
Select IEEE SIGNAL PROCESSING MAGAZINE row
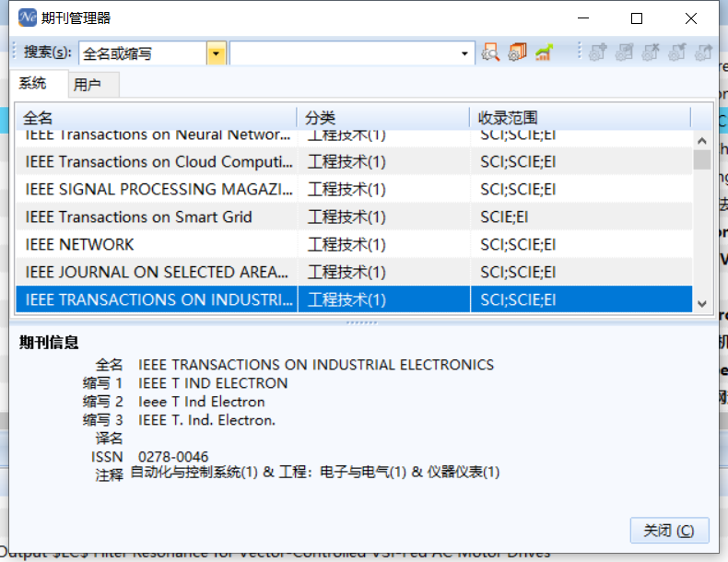point(354,189)
